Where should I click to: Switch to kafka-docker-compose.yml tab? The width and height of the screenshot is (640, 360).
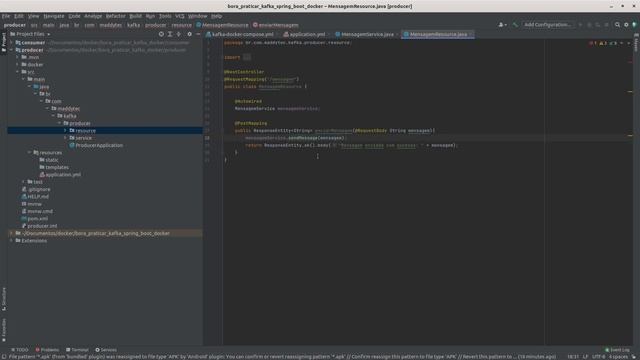coord(242,34)
